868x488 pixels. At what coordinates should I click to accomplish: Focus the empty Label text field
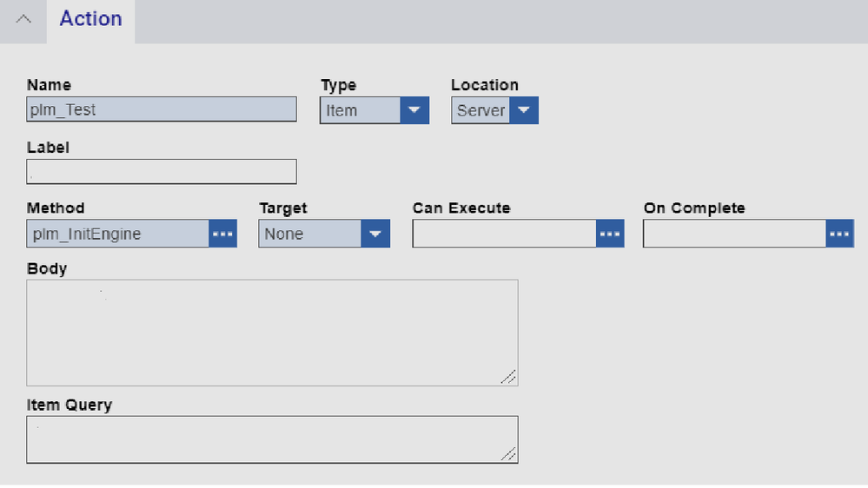click(x=162, y=172)
